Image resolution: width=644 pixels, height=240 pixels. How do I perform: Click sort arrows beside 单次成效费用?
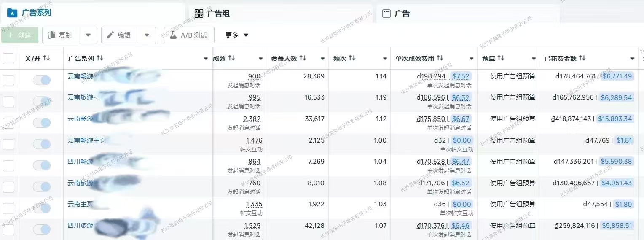440,58
